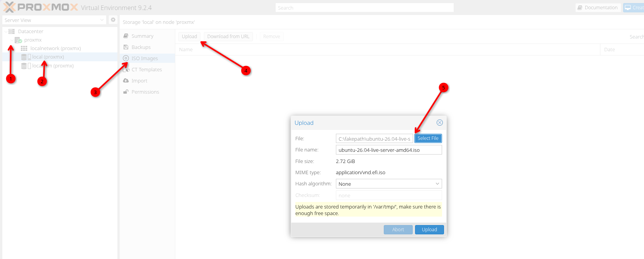
Task: Click Abort in the Upload dialog
Action: pyautogui.click(x=398, y=230)
